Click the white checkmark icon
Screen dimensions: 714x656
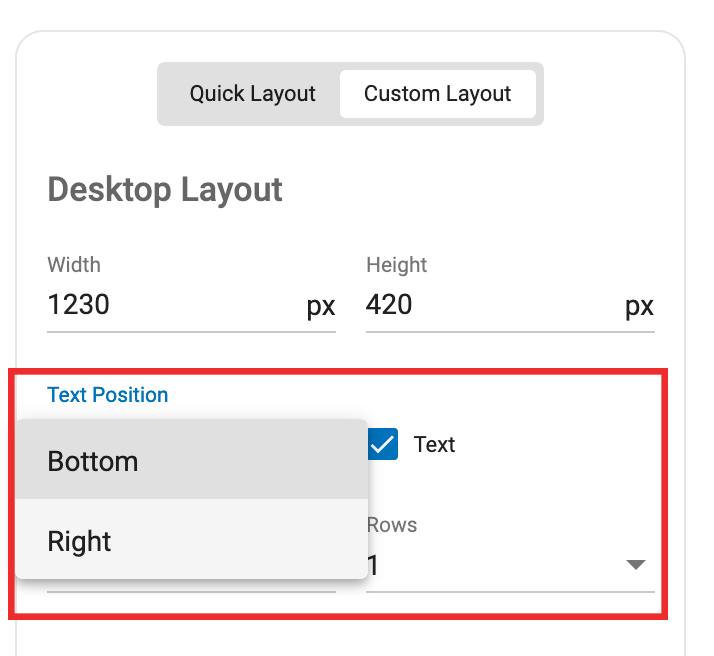pyautogui.click(x=382, y=444)
